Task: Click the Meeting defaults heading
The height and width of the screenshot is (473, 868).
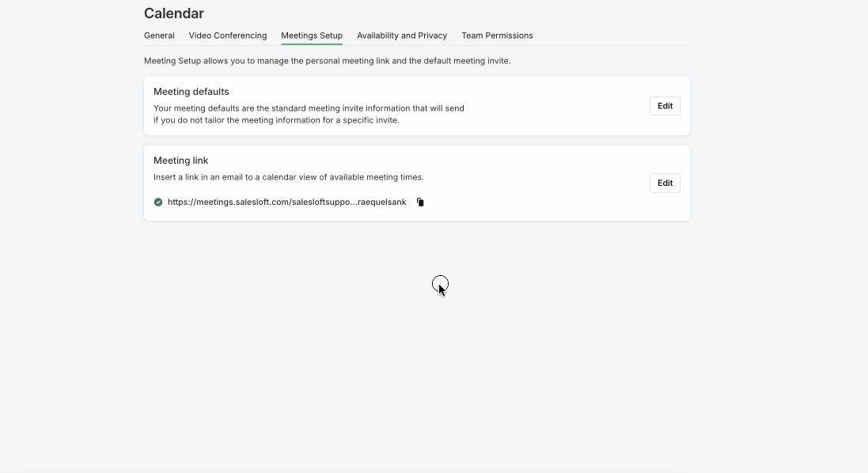Action: pos(191,92)
